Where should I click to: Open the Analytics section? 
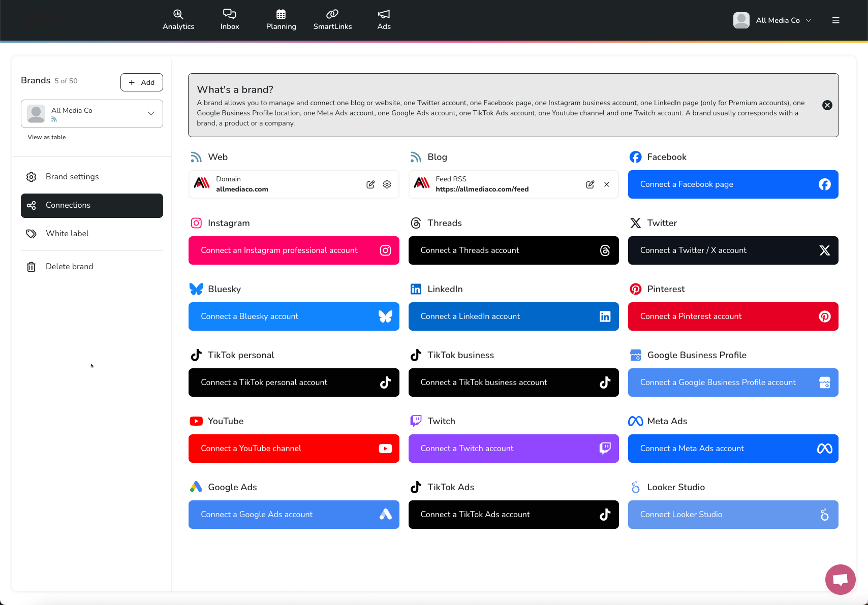coord(178,20)
